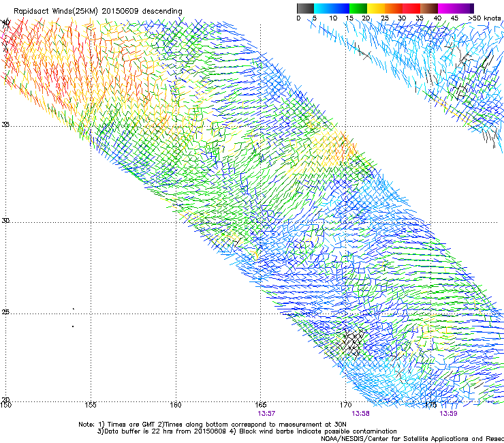
Task: Click the black contaminated wind barbs cluster near 23N
Action: (353, 343)
